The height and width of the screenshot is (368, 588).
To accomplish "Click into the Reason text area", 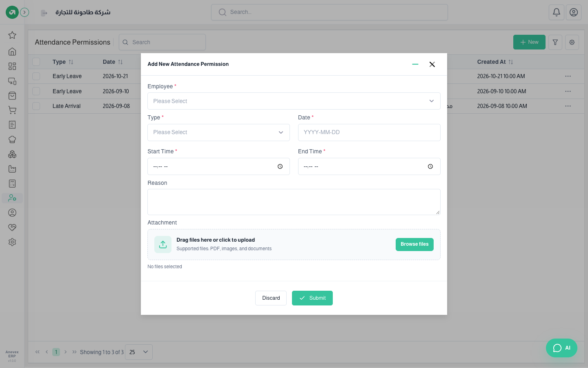I will coord(294,202).
